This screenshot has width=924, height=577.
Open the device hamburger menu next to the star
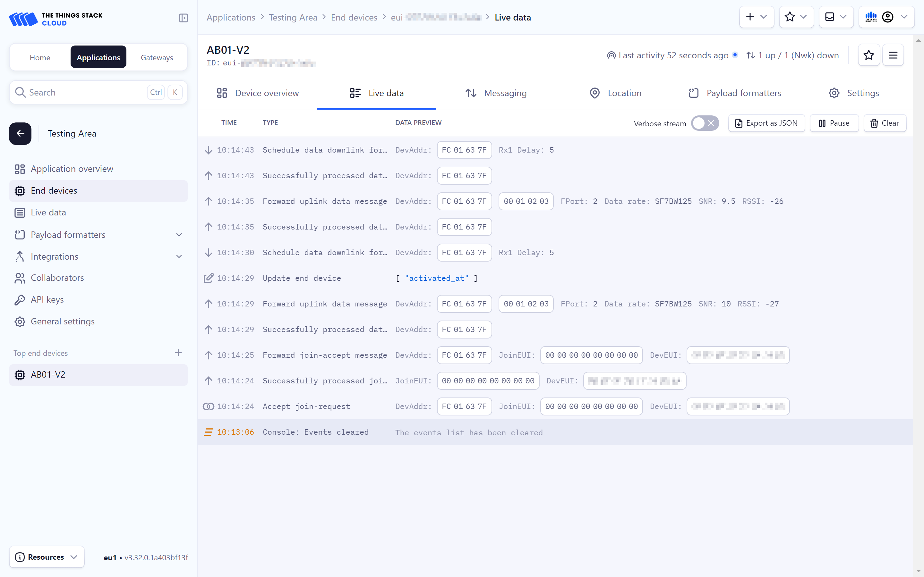(x=893, y=55)
